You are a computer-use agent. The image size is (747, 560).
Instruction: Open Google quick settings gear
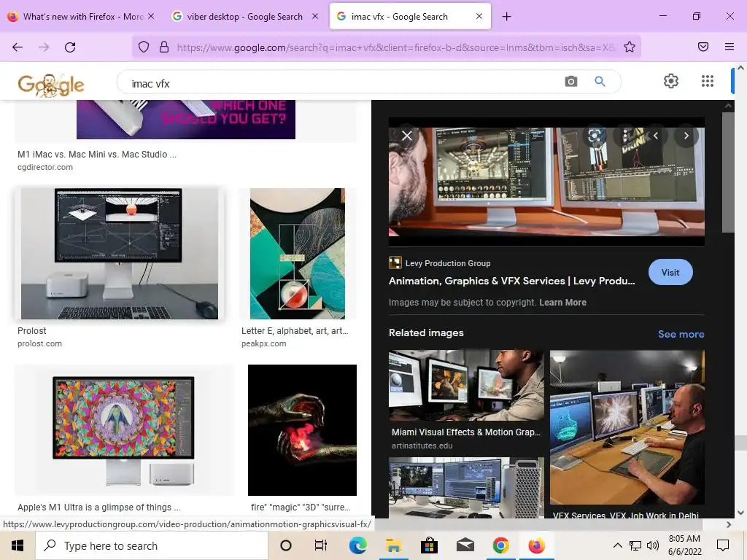coord(671,82)
